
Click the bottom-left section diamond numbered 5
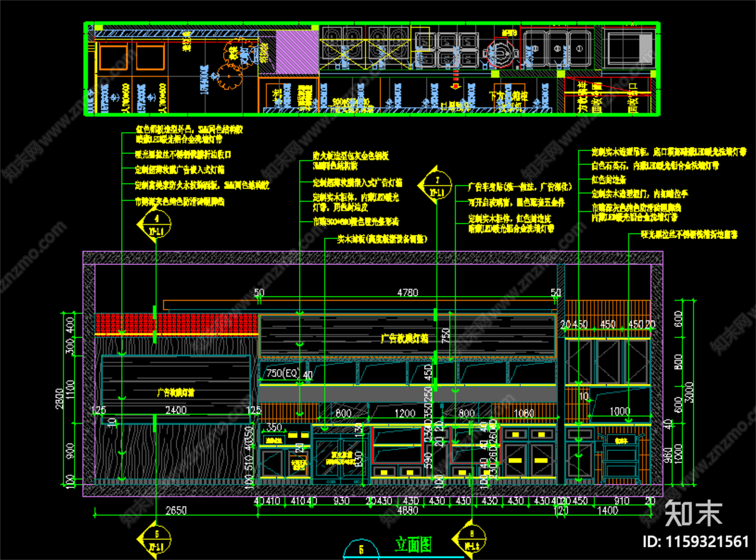(155, 540)
